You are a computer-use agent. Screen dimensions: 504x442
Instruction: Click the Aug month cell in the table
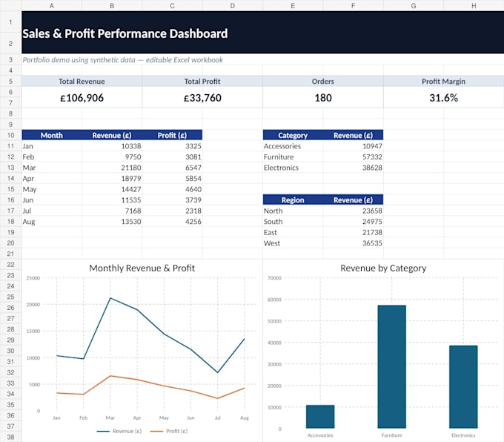coord(51,222)
